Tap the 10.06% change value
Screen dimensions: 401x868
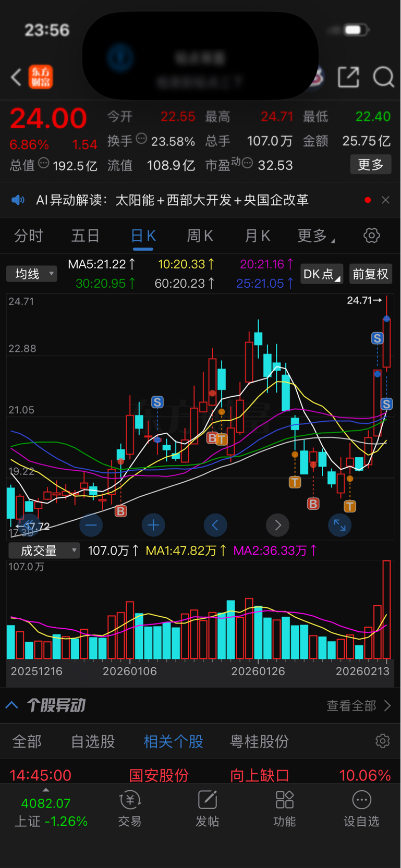(x=365, y=775)
